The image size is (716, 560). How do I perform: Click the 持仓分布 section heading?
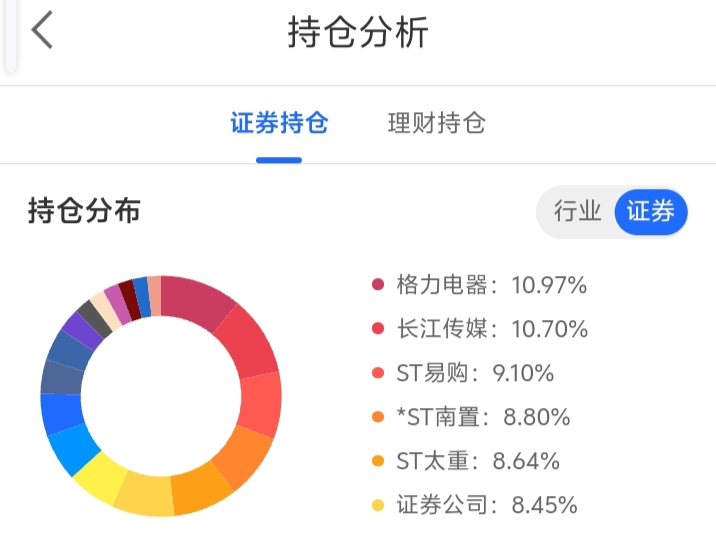[84, 212]
